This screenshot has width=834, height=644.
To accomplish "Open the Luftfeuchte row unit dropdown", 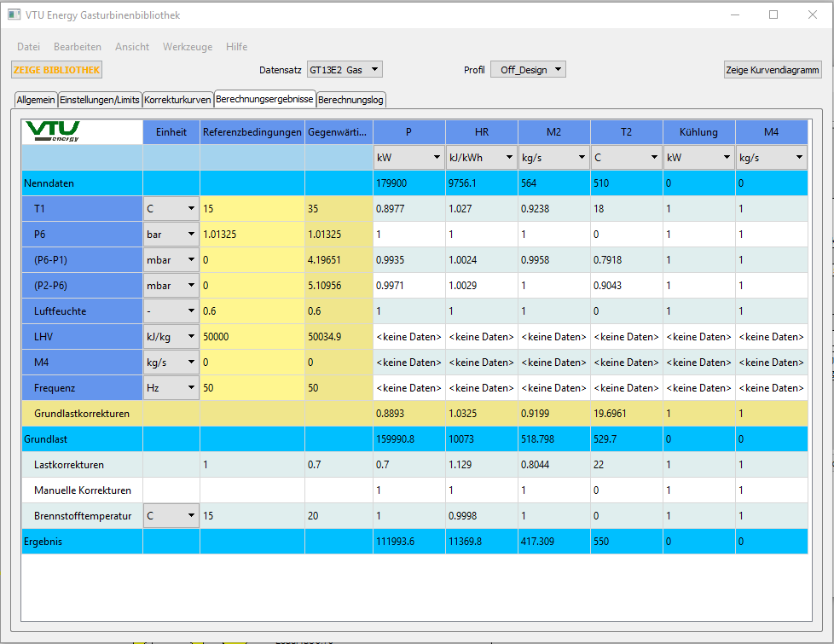I will [x=171, y=310].
